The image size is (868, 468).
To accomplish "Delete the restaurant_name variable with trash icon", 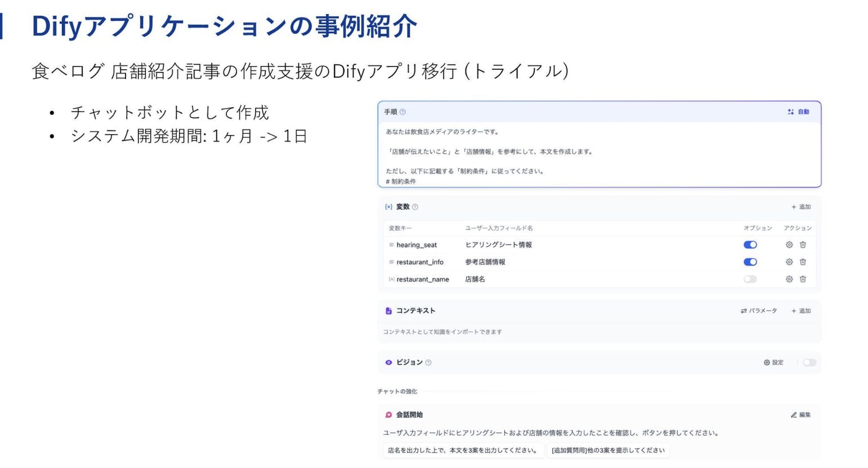I will (x=803, y=280).
